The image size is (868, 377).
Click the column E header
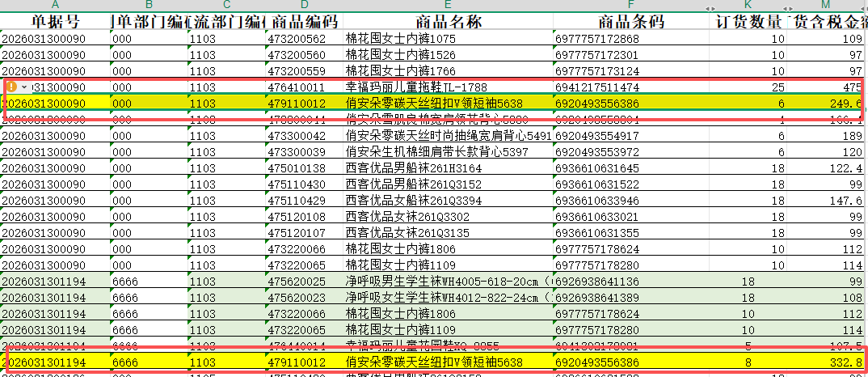click(447, 6)
